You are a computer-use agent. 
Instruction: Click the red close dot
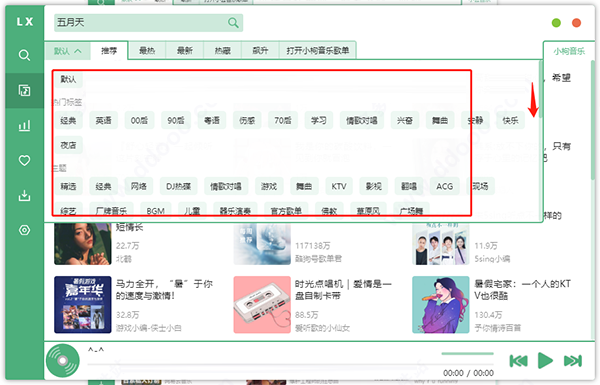click(576, 23)
